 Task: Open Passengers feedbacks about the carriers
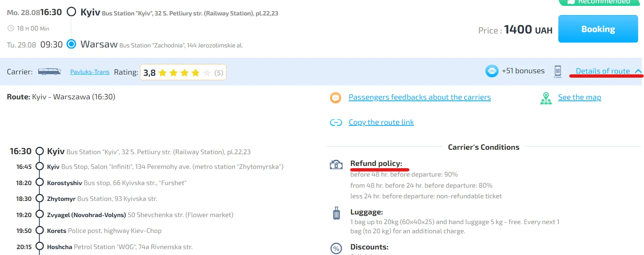pos(419,97)
